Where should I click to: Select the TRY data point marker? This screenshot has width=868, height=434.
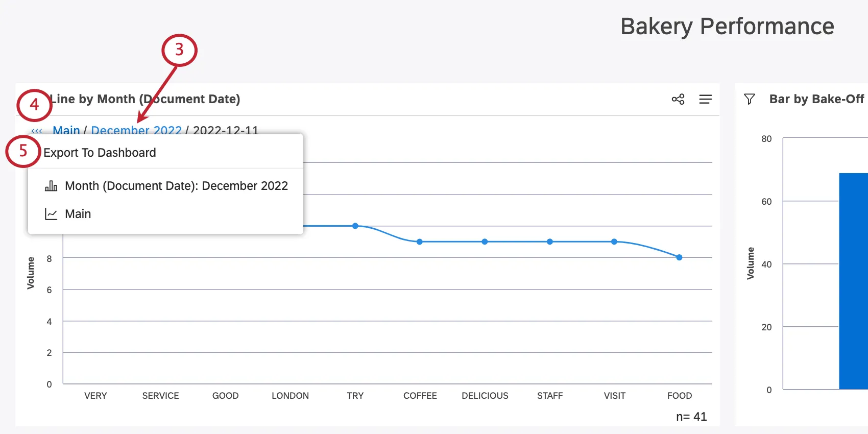[x=355, y=226]
